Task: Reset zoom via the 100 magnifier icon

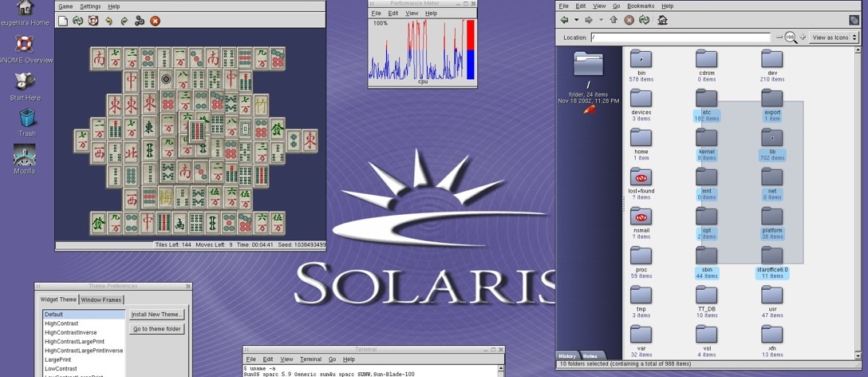Action: point(791,38)
